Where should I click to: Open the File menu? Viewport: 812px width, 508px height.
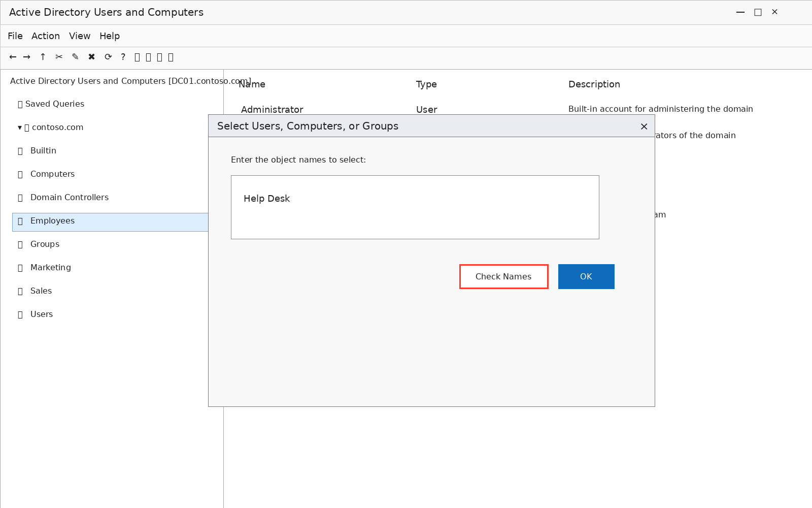pos(15,36)
